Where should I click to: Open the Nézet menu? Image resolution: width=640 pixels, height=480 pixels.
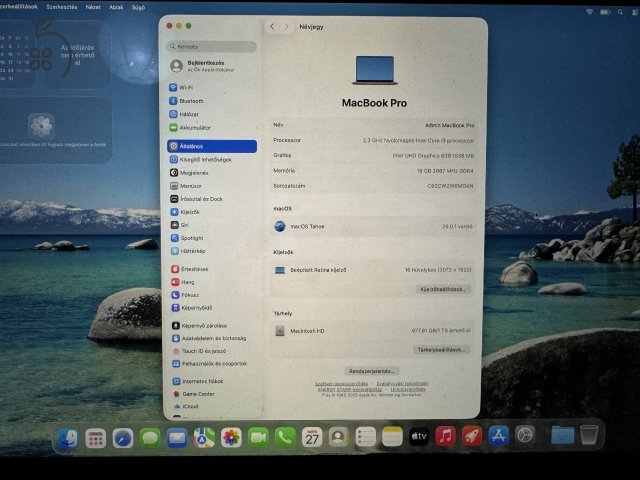tap(93, 7)
